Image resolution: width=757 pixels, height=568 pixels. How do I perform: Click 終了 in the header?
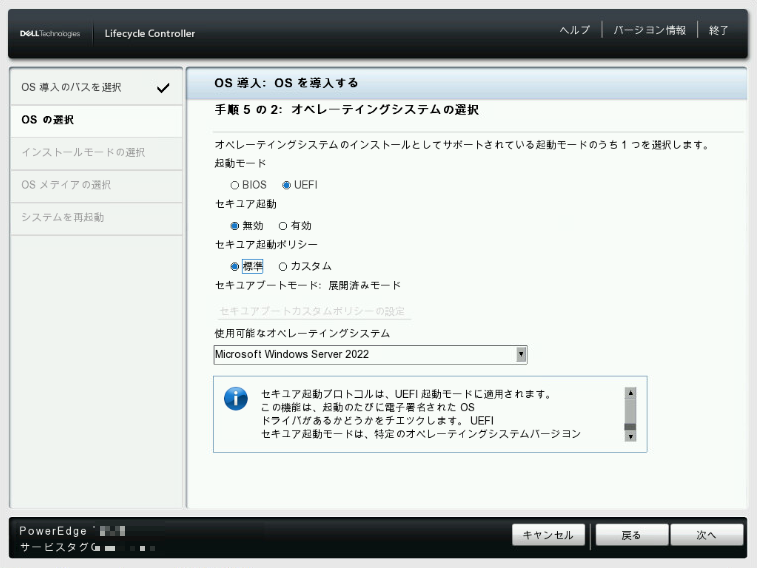718,30
